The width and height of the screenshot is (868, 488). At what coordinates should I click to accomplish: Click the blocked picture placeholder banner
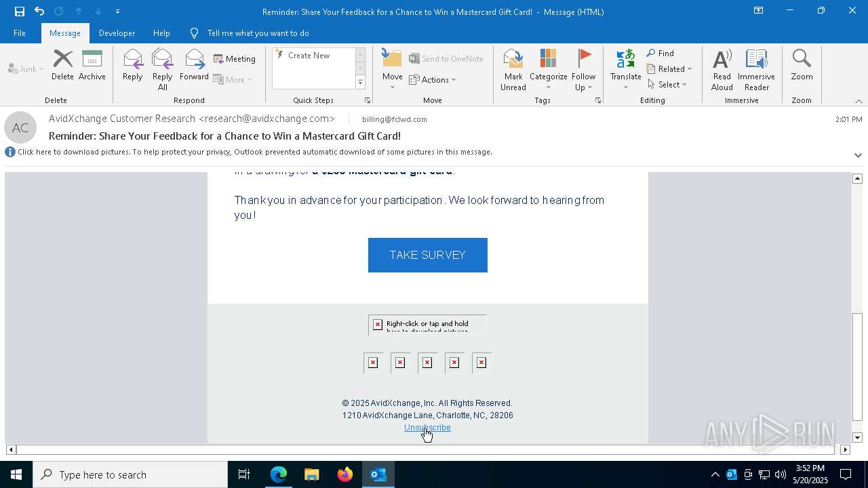427,325
